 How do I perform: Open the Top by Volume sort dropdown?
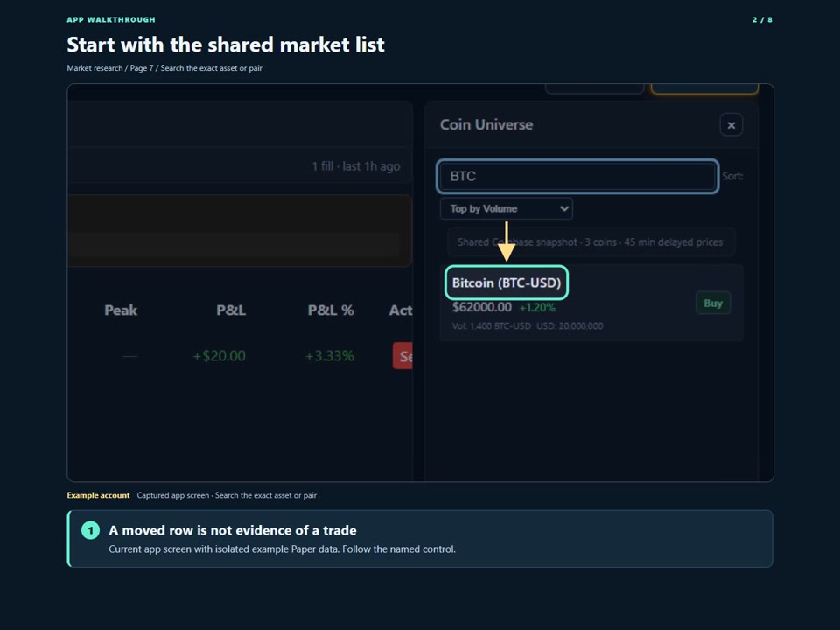(507, 208)
